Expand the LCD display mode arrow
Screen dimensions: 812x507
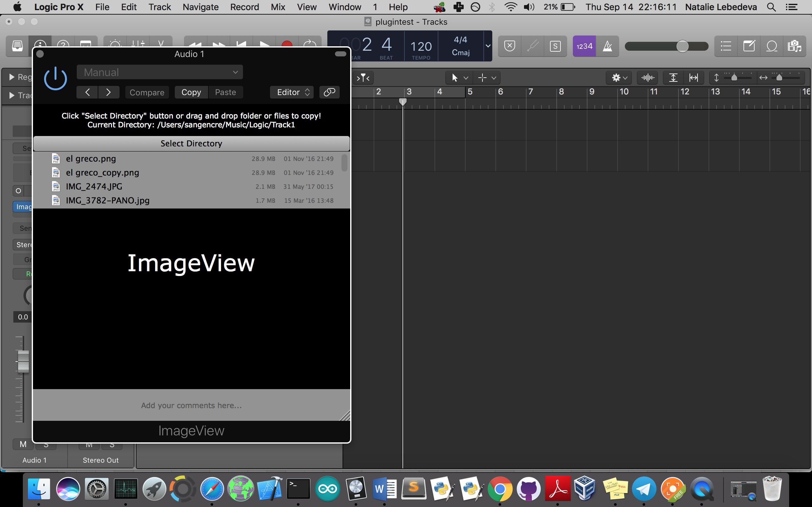[x=488, y=46]
